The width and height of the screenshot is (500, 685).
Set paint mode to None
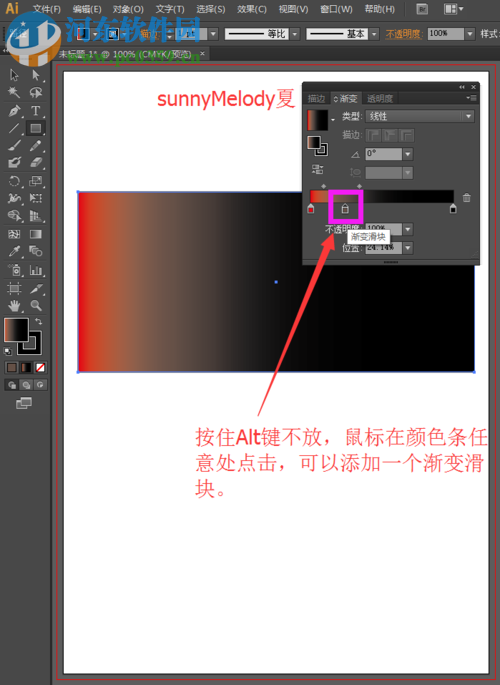click(41, 367)
